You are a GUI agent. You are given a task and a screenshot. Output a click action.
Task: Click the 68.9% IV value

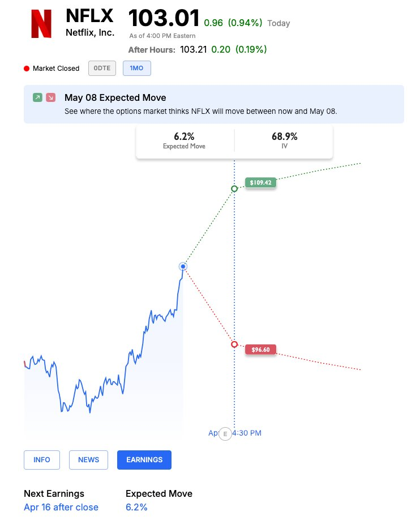(284, 137)
